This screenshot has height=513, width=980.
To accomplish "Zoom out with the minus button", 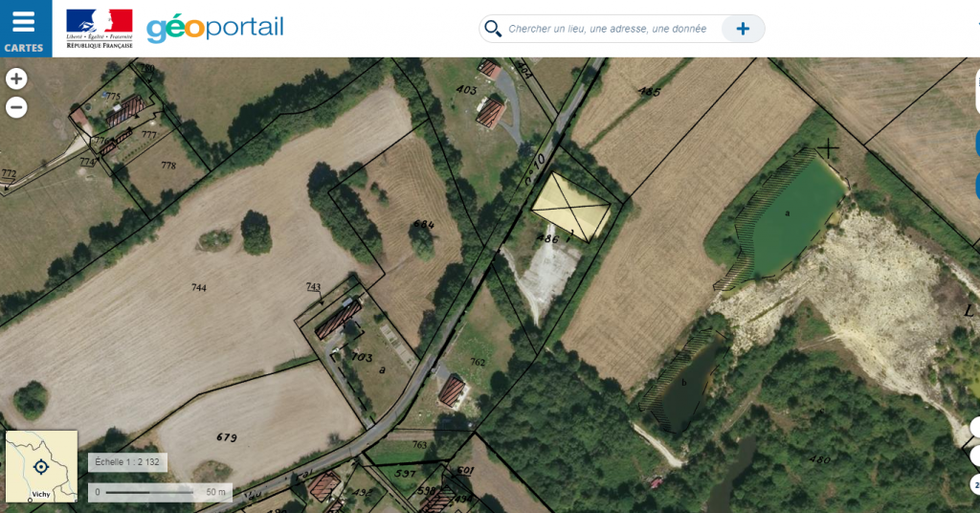I will pos(16,107).
